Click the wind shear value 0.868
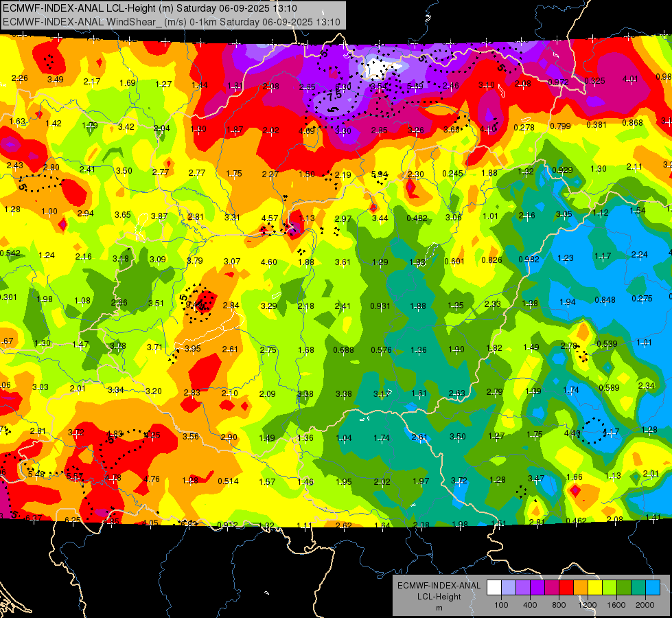The image size is (672, 618). 633,123
